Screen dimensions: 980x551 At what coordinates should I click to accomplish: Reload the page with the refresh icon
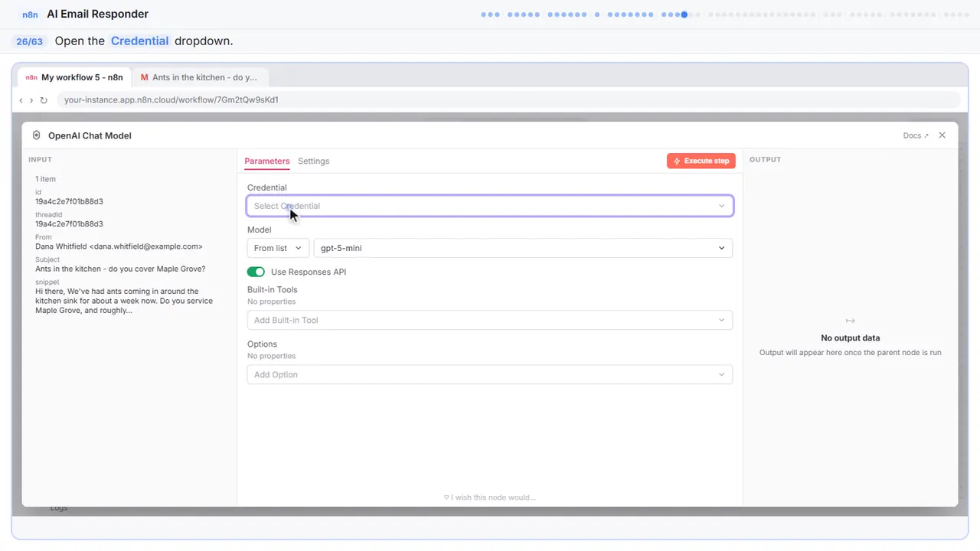click(44, 100)
